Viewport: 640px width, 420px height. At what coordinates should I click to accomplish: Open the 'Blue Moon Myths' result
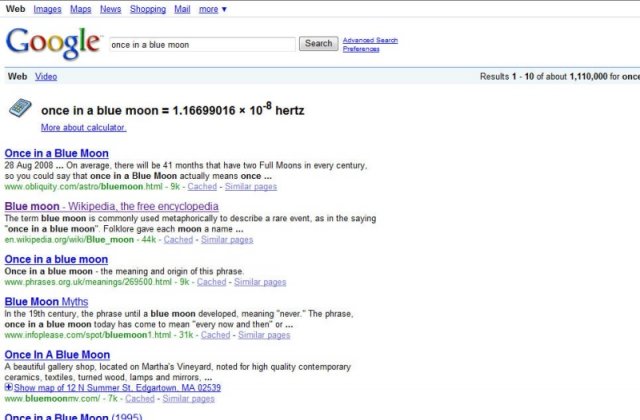pyautogui.click(x=46, y=302)
